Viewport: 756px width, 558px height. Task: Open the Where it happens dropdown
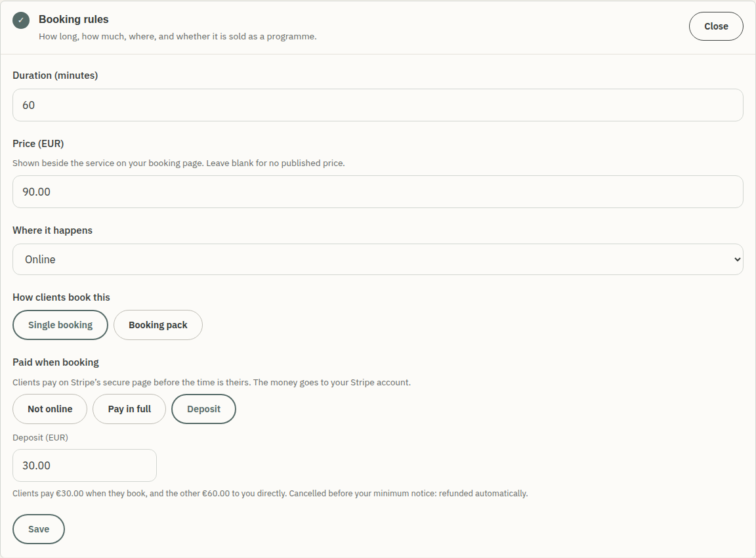click(377, 259)
